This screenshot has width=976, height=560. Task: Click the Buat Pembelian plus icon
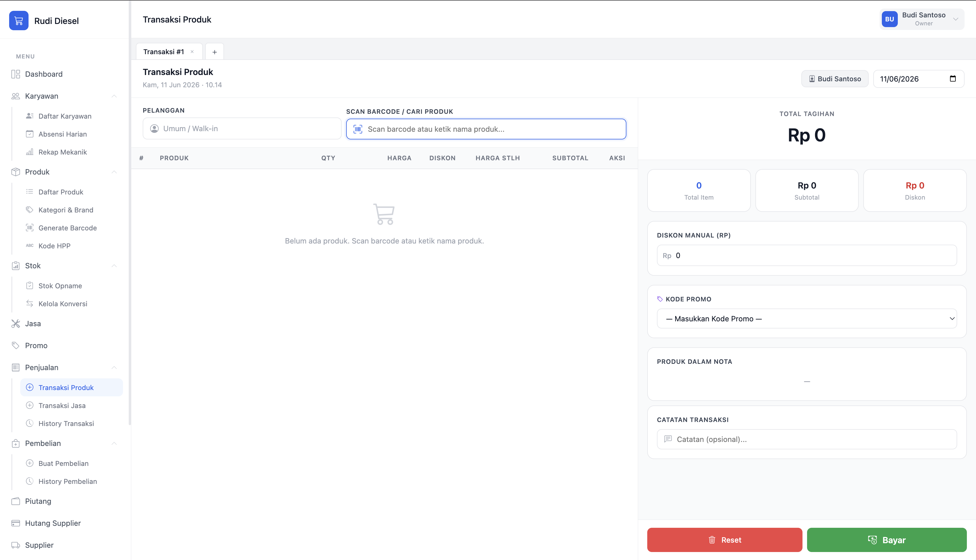pyautogui.click(x=30, y=463)
